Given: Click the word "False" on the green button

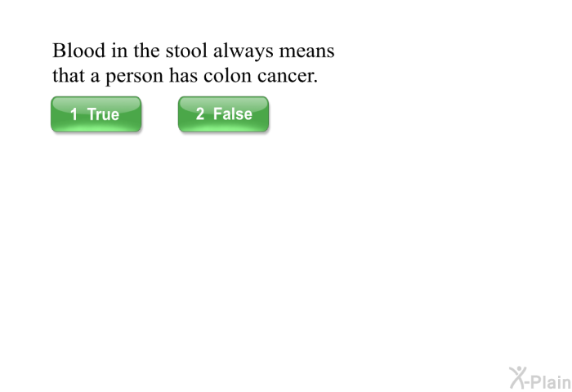Looking at the screenshot, I should coord(233,114).
